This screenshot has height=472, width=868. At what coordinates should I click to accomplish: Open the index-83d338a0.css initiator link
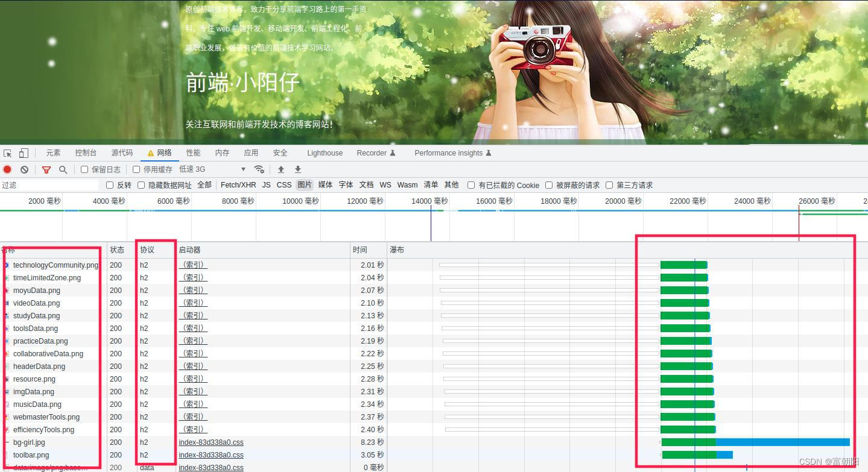[x=211, y=442]
